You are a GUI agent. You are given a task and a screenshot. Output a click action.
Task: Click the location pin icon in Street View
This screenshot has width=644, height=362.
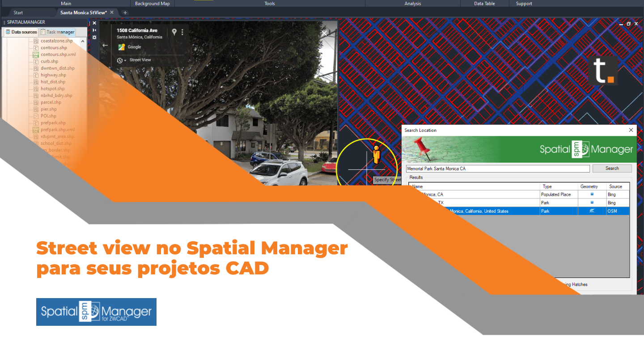(x=174, y=32)
